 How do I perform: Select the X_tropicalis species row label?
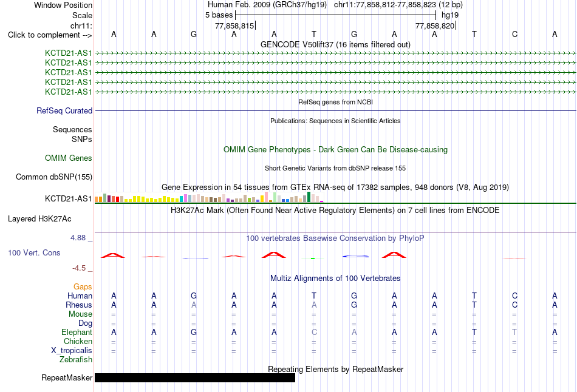(x=72, y=351)
